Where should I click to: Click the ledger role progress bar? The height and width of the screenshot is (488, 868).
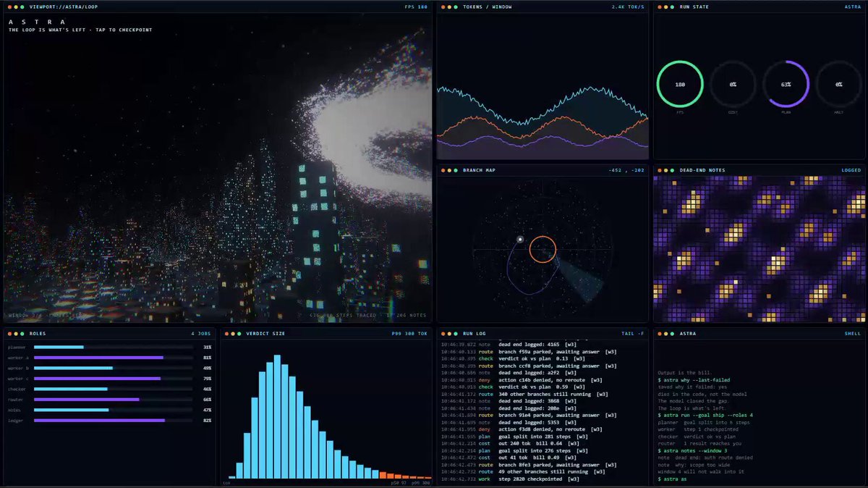coord(113,420)
